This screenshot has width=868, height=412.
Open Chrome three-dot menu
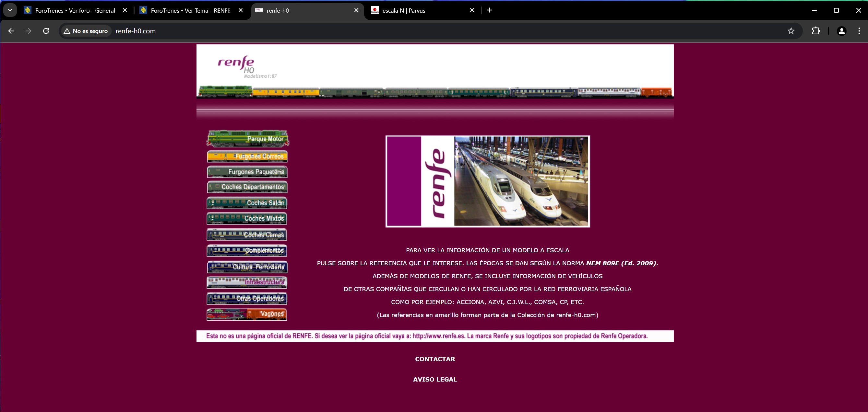click(x=859, y=31)
